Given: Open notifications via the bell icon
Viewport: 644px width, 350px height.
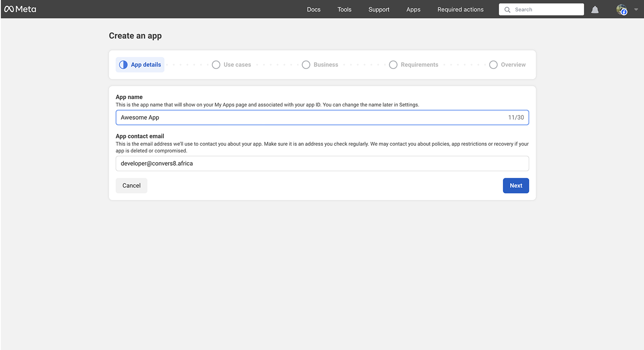Looking at the screenshot, I should coord(595,9).
